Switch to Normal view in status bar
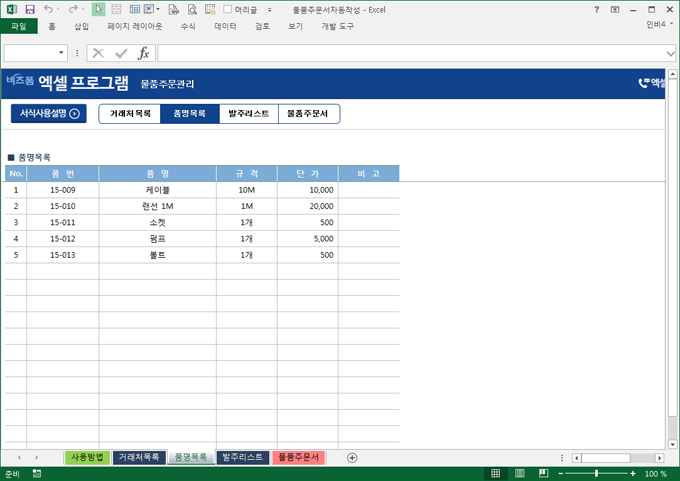The image size is (680, 481). (x=495, y=473)
